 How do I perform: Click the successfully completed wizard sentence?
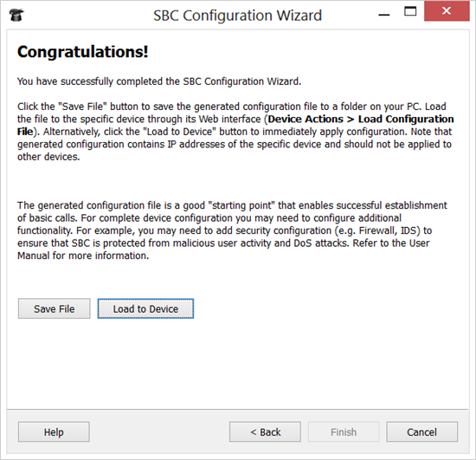159,81
